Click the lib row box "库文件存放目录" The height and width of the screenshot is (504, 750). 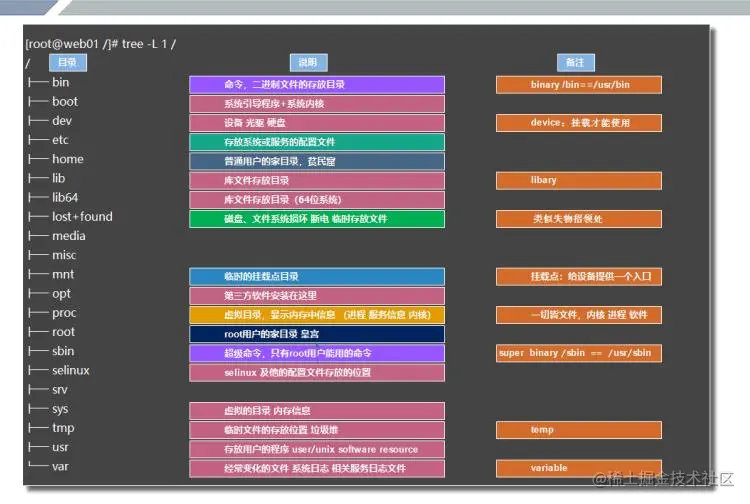[317, 181]
